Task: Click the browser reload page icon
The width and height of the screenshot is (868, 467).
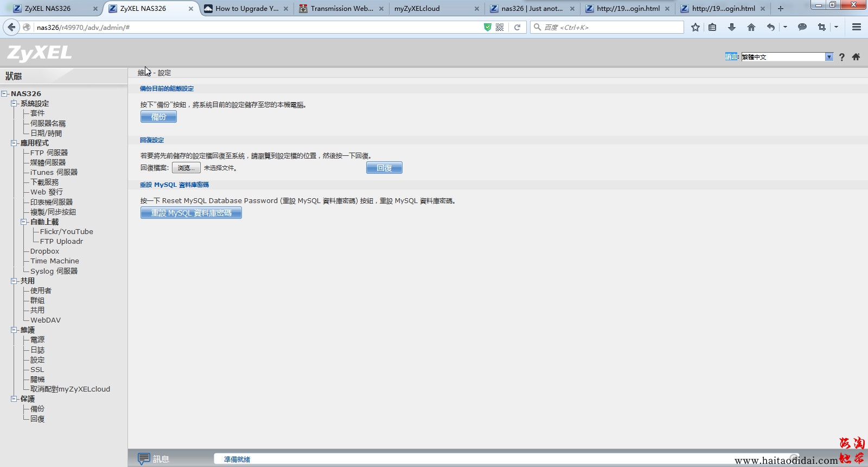Action: (518, 27)
